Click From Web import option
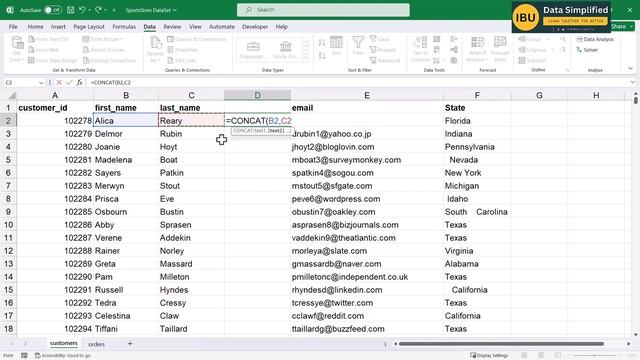 pyautogui.click(x=44, y=50)
